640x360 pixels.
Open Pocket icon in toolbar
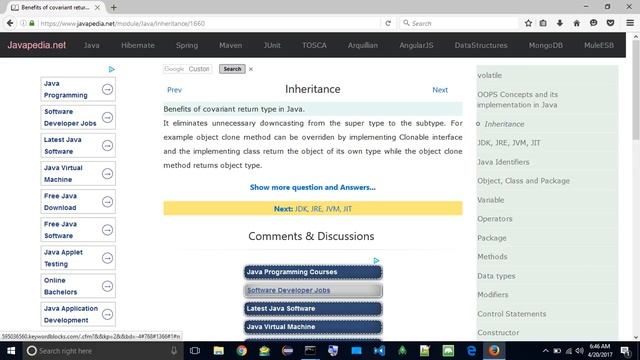[x=610, y=23]
